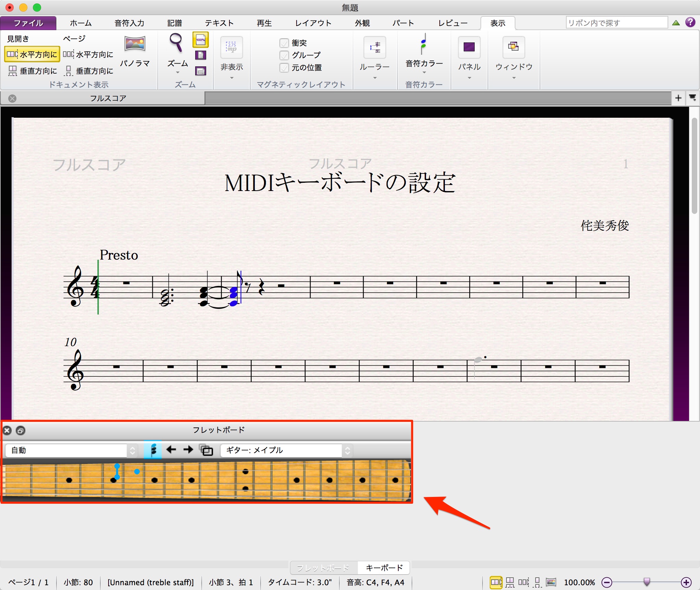Click status bar panorama icon
700x590 pixels.
[x=551, y=582]
